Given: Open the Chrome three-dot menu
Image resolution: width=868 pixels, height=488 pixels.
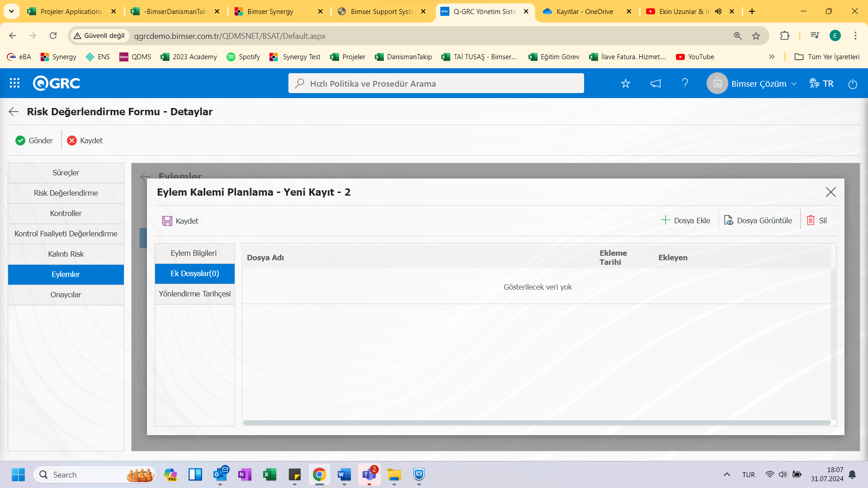Looking at the screenshot, I should tap(855, 36).
